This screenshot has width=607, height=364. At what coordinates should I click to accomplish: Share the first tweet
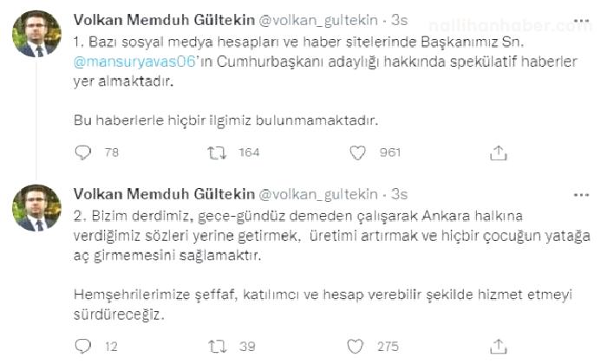tap(499, 153)
